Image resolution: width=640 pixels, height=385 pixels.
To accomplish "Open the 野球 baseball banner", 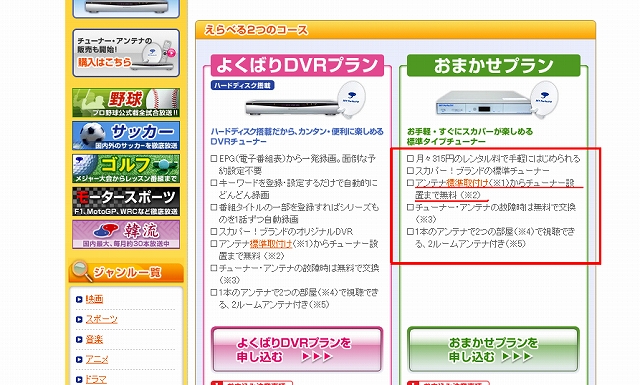I will (126, 102).
